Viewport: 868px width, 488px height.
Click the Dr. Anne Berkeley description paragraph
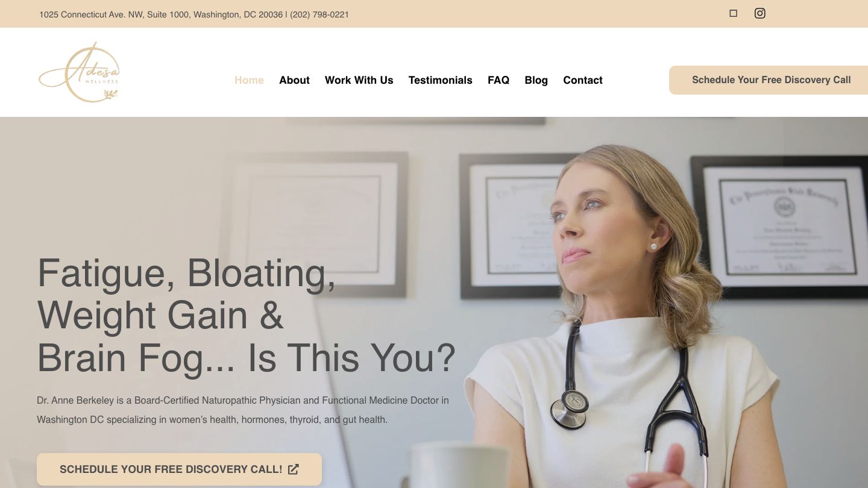(243, 410)
